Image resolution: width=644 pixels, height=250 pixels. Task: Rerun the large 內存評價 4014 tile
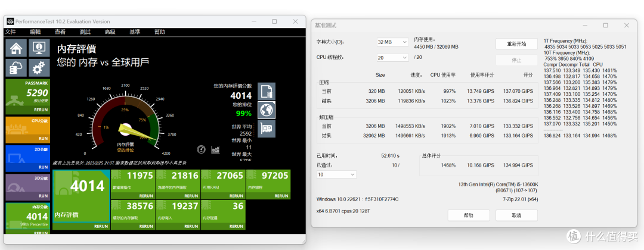[x=101, y=226]
